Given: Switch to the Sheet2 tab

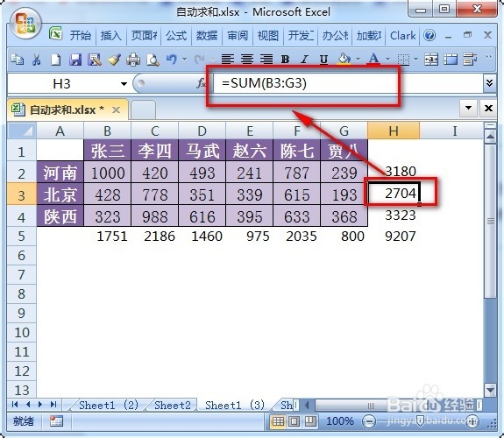Looking at the screenshot, I should [x=173, y=405].
